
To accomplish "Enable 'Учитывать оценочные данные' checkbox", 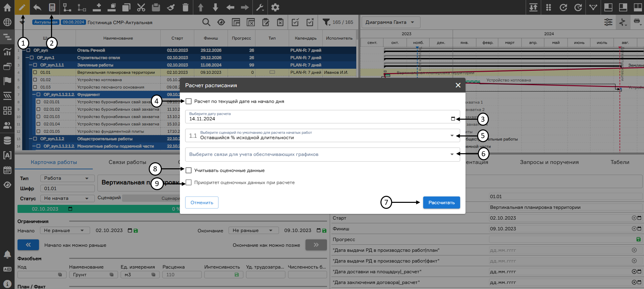I will tap(189, 170).
